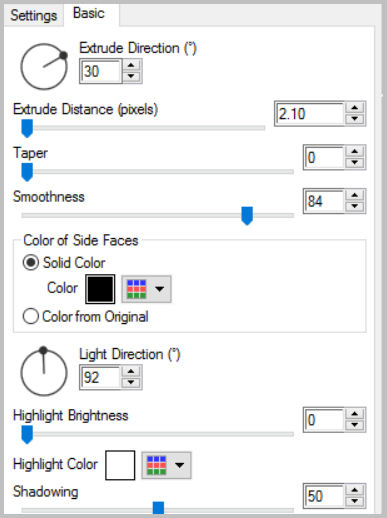Open the Highlight Color palette grid icon
This screenshot has width=387, height=518.
point(157,465)
